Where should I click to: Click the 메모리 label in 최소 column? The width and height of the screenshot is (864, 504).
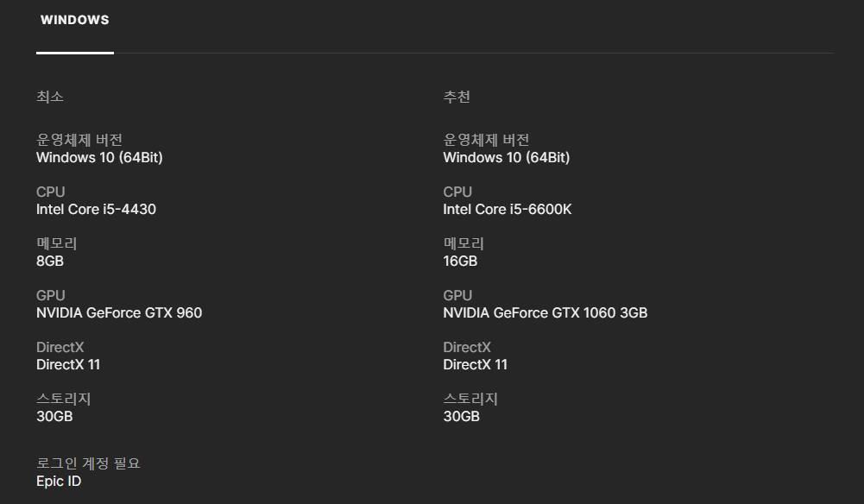click(x=56, y=243)
